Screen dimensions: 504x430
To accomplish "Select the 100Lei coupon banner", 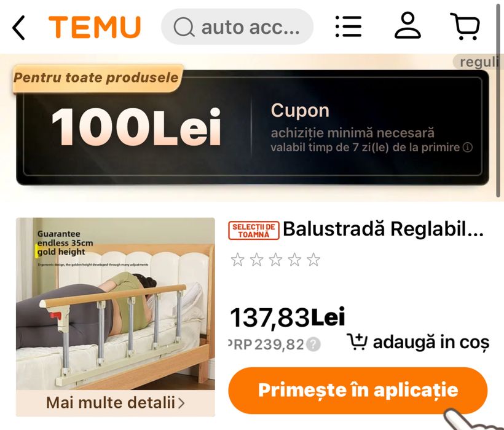I will coord(253,127).
